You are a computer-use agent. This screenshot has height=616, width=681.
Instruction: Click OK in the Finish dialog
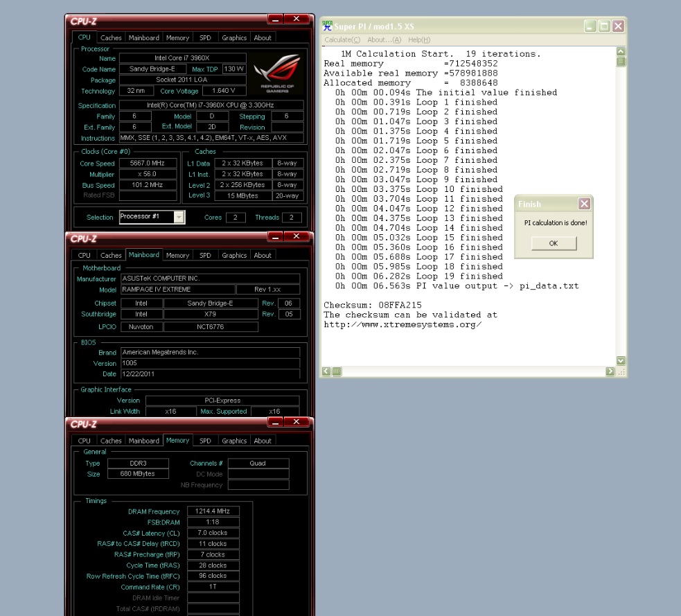pyautogui.click(x=554, y=243)
